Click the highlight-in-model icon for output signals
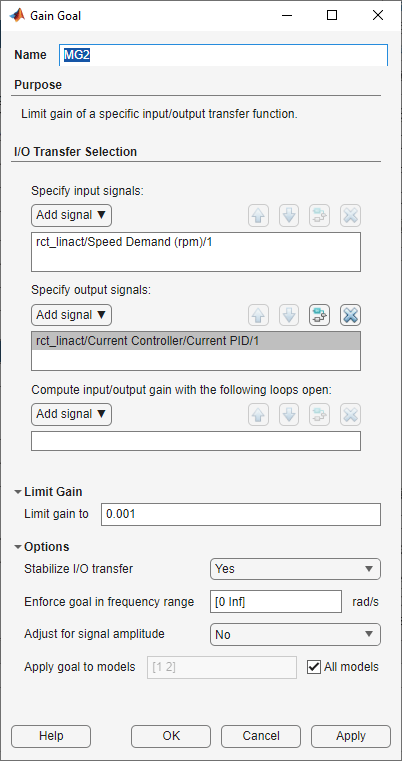This screenshot has width=402, height=761. pos(319,315)
